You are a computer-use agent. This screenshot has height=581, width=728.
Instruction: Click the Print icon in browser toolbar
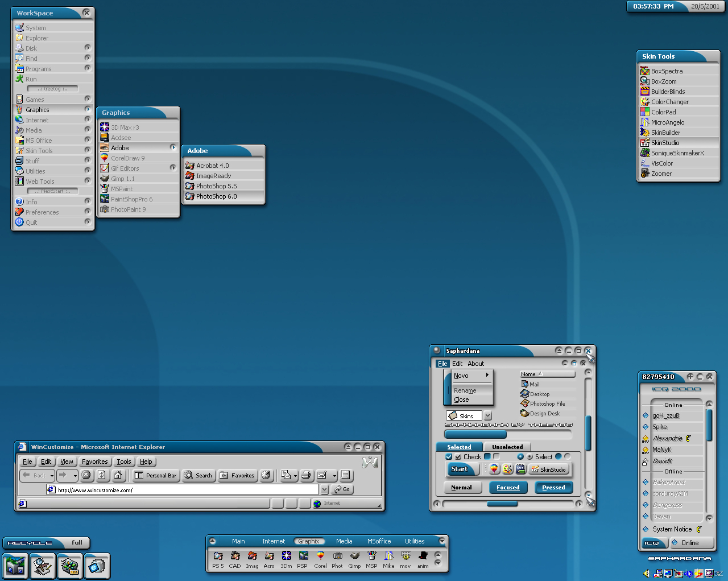click(307, 475)
